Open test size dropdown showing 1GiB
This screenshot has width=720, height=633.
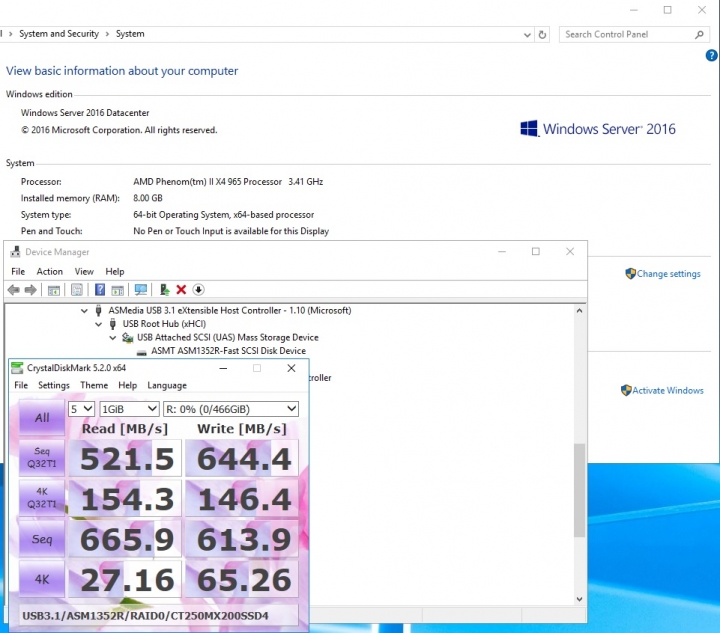pos(129,409)
